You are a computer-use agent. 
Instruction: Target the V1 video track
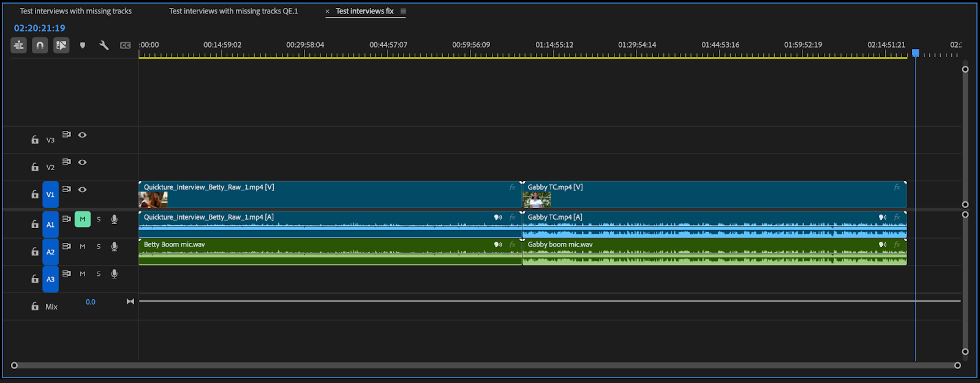(x=51, y=195)
